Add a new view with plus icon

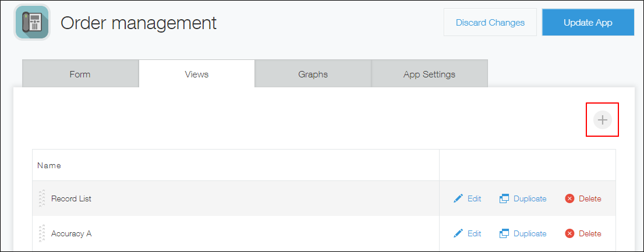tap(602, 120)
